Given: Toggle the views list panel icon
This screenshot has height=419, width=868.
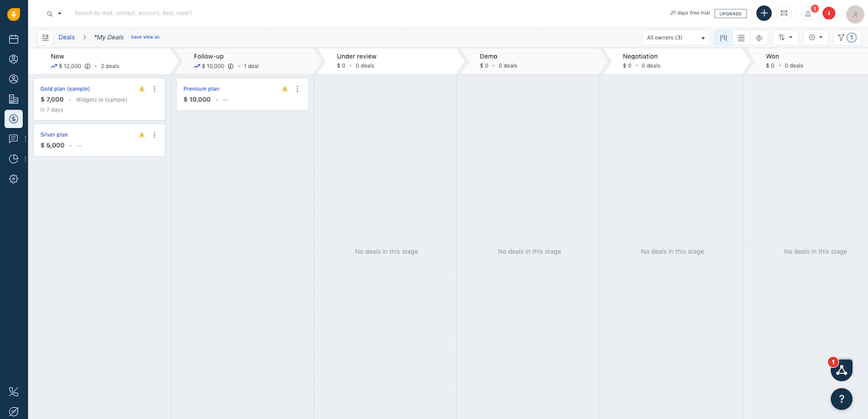Looking at the screenshot, I should pos(46,37).
